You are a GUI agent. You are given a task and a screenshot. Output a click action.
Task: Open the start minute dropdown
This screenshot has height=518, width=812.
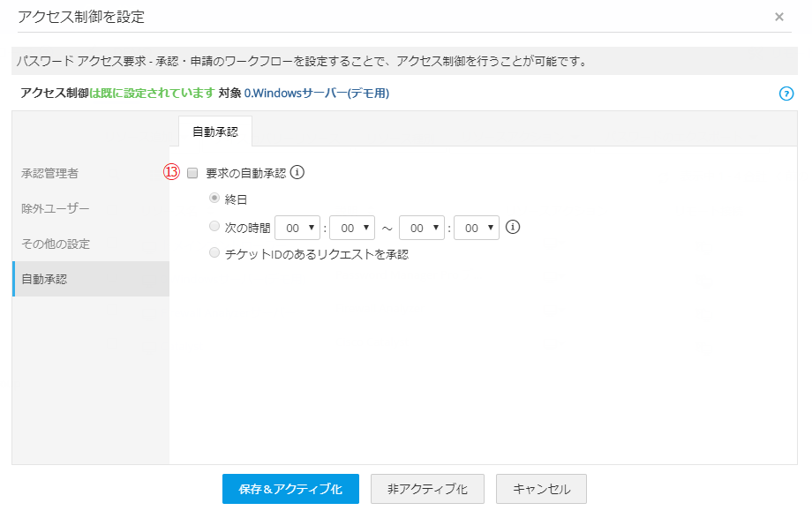click(352, 228)
